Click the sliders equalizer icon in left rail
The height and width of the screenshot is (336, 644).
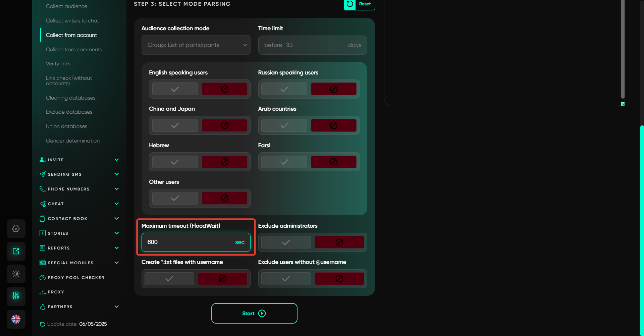(16, 296)
